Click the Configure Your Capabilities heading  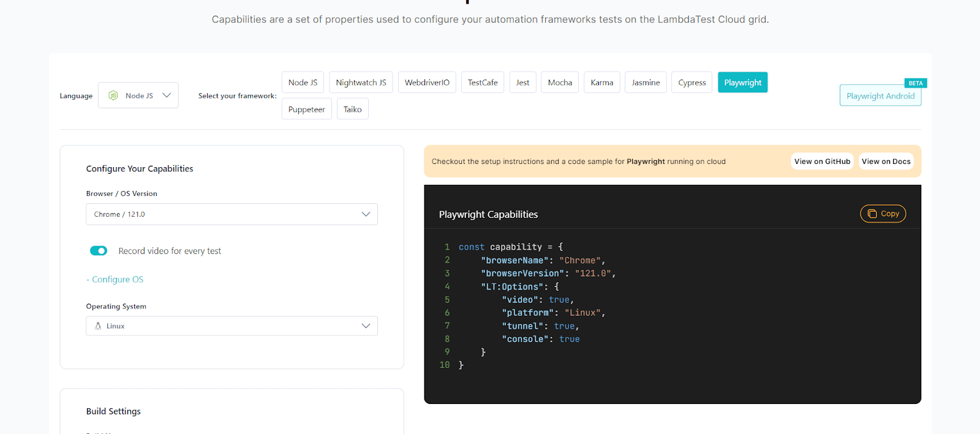140,169
